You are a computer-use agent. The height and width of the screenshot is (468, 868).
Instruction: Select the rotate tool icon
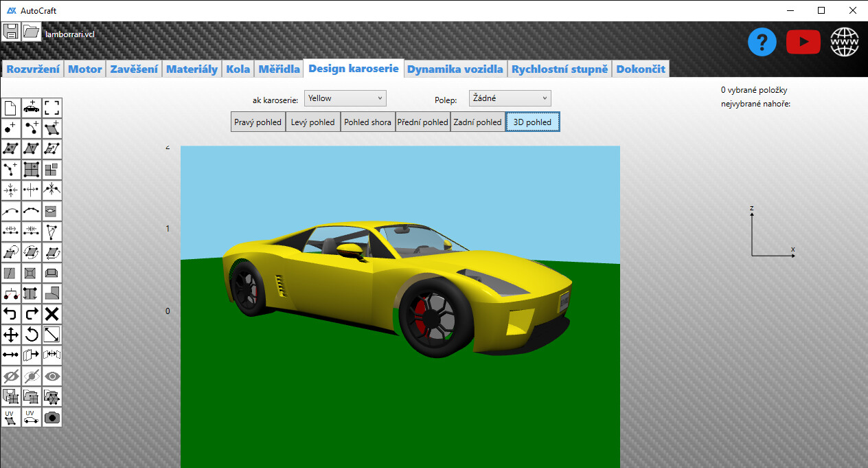[32, 335]
